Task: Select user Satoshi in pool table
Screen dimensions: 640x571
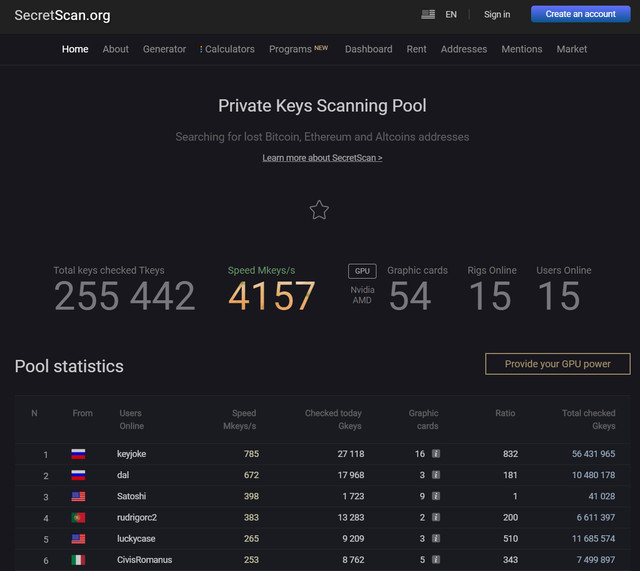Action: (x=131, y=496)
